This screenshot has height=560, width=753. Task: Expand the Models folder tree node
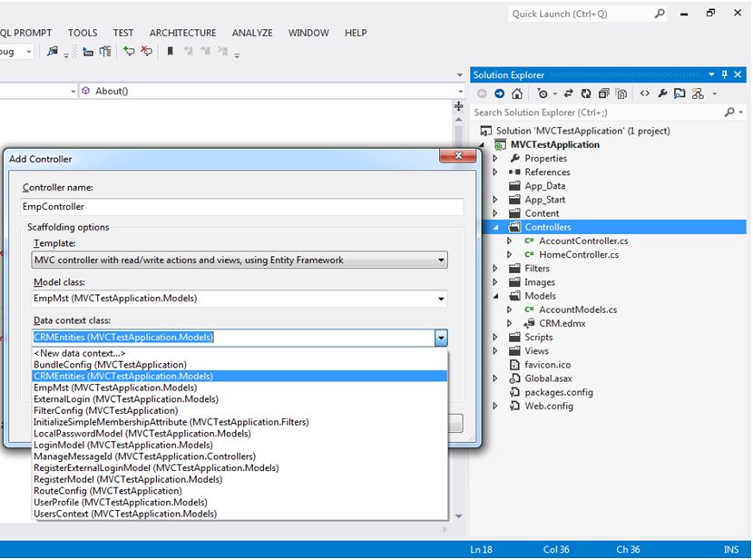pos(495,296)
